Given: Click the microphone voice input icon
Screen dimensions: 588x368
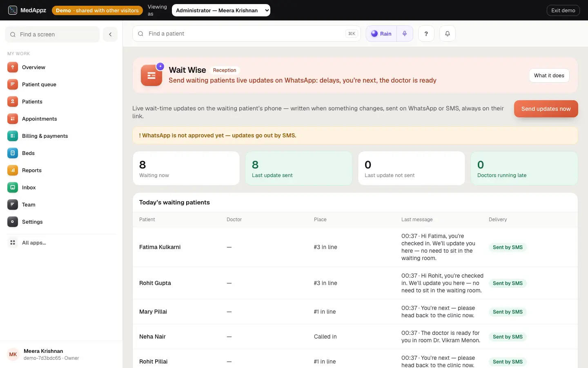Looking at the screenshot, I should pyautogui.click(x=405, y=34).
